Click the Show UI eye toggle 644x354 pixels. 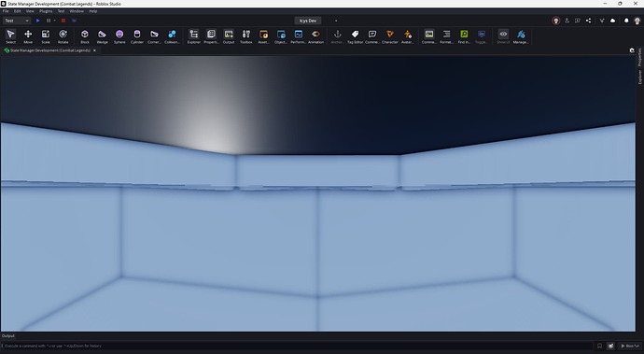click(503, 36)
